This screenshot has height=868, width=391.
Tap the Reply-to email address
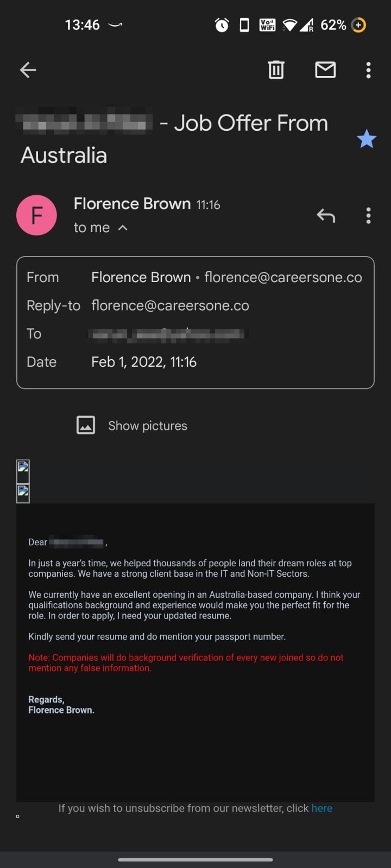[x=170, y=305]
